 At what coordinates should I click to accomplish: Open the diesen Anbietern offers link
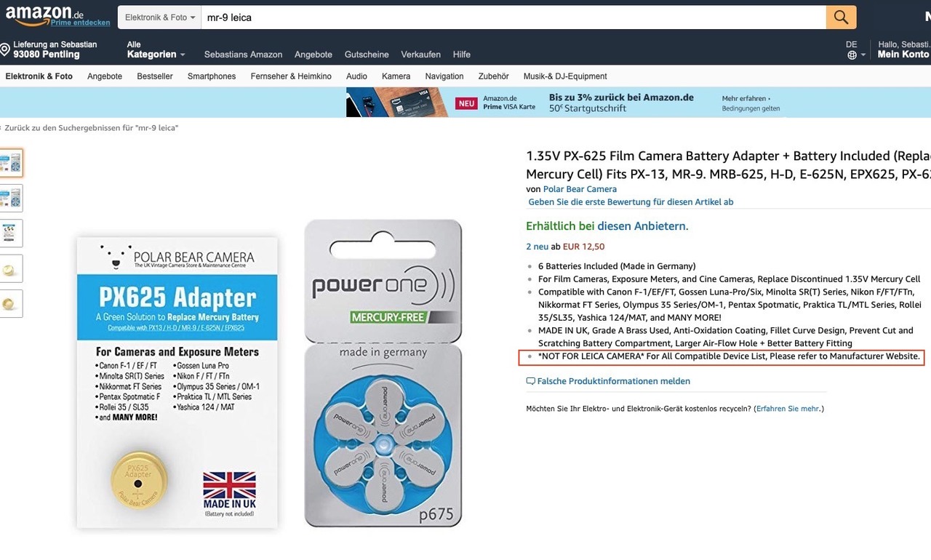pos(642,226)
